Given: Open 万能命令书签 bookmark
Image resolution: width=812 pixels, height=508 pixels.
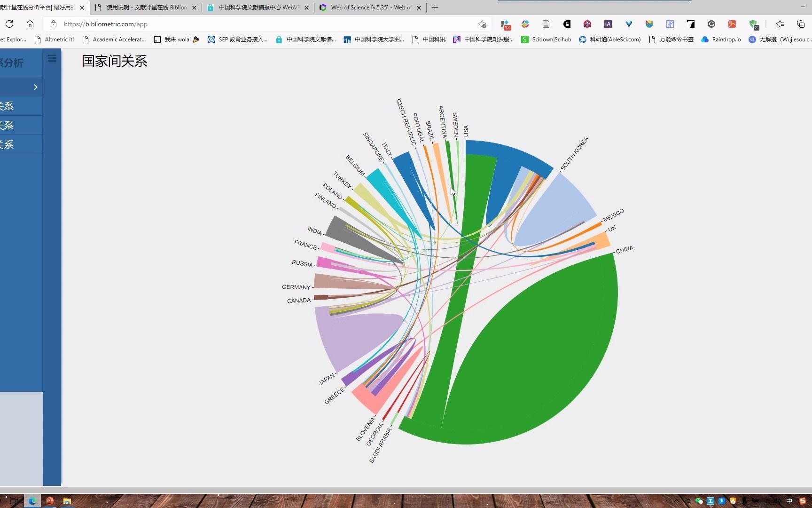Looking at the screenshot, I should (x=671, y=40).
